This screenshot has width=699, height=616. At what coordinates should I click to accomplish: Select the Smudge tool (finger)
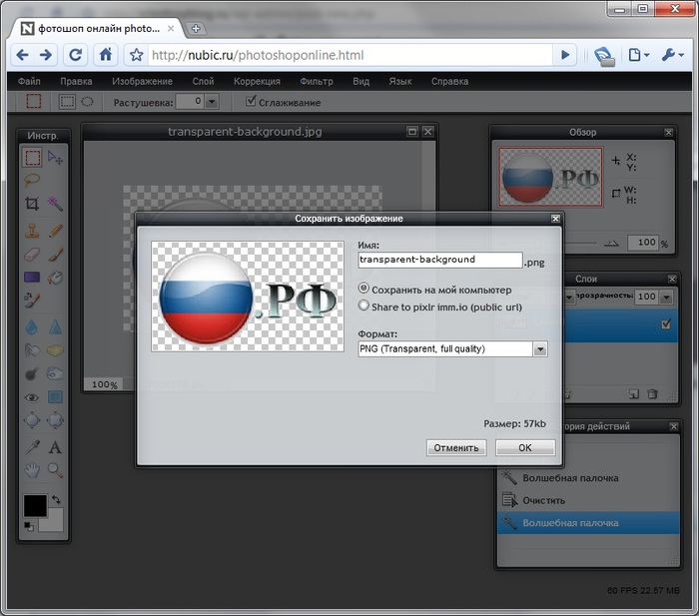[x=32, y=350]
